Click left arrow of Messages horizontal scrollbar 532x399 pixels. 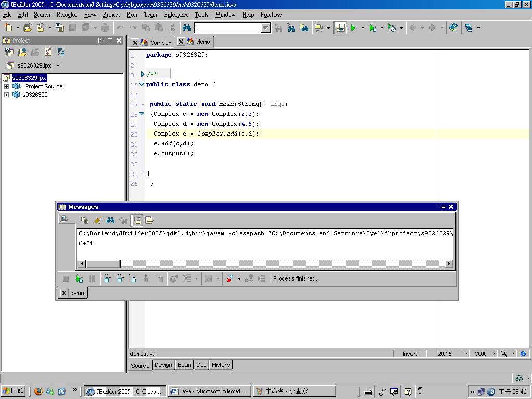point(82,263)
